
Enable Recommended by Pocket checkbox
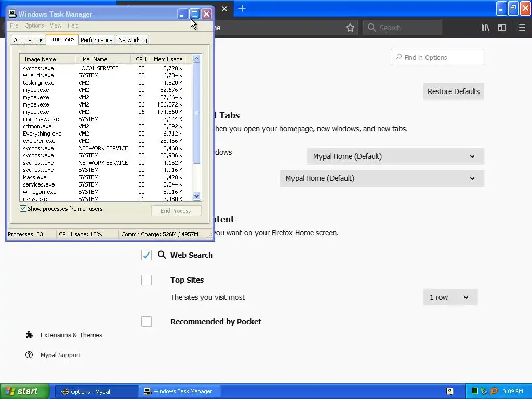tap(147, 322)
